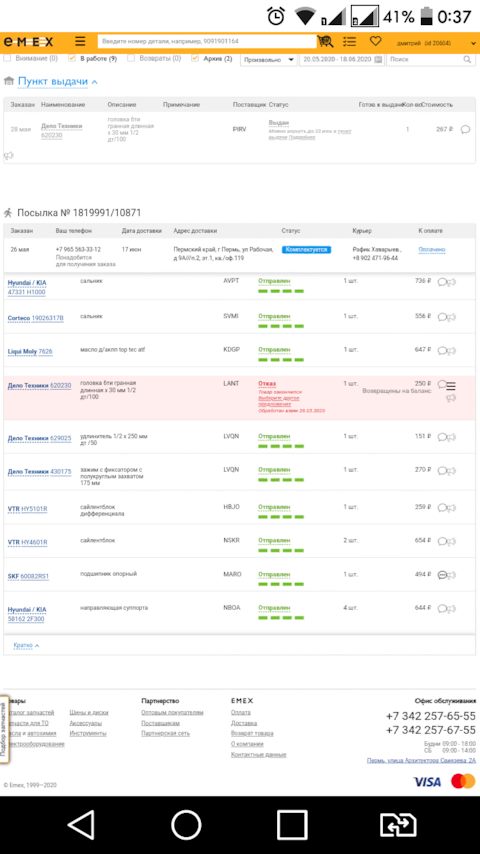Click the Комплектуется status badge
The image size is (480, 854).
tap(306, 249)
